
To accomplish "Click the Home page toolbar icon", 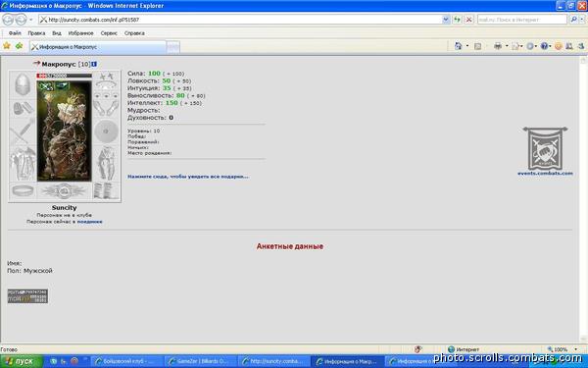I will click(x=458, y=46).
